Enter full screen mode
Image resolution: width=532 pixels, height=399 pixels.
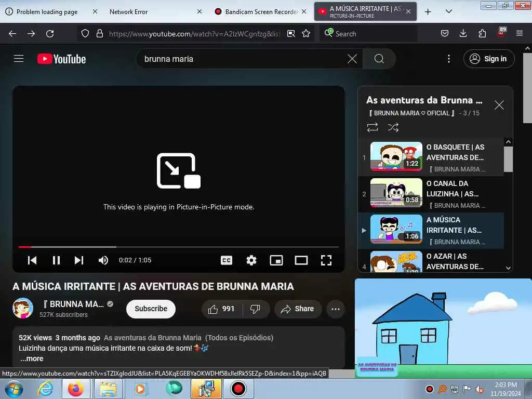[326, 260]
